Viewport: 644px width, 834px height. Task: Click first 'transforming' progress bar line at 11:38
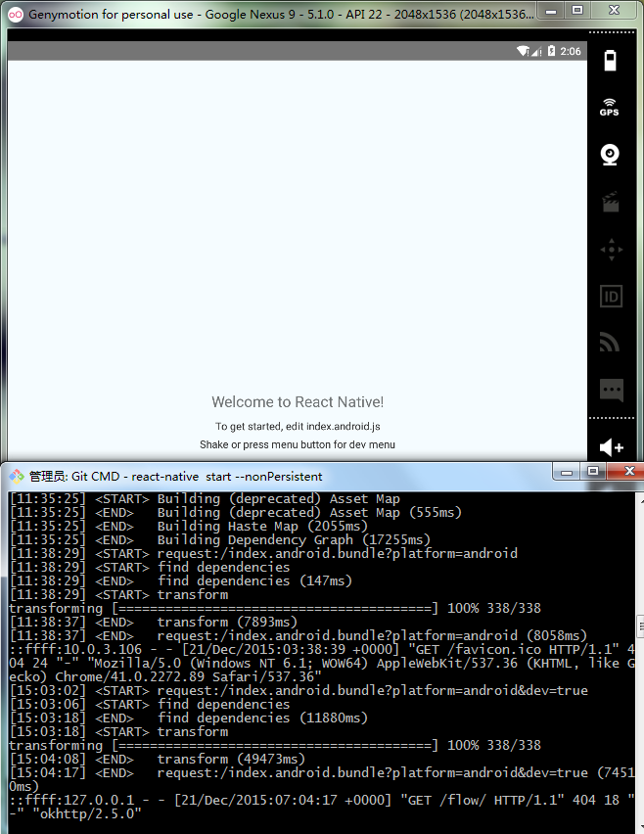tap(275, 609)
